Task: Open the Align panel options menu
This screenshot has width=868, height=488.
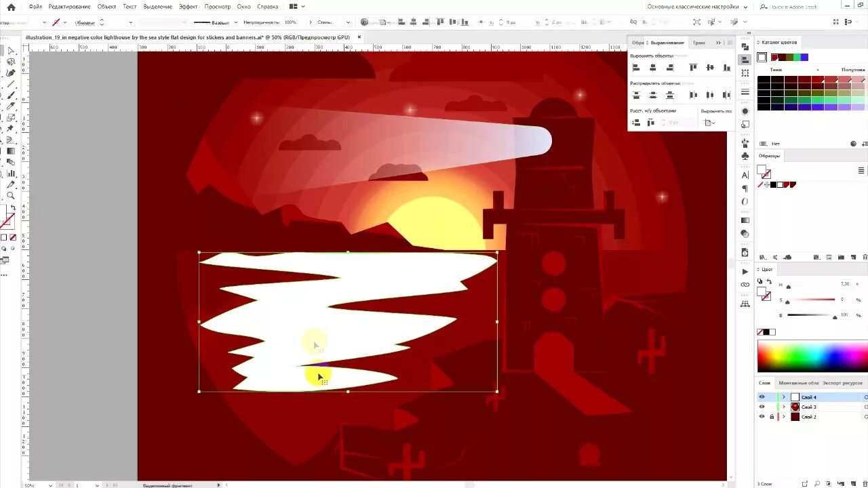Action: (x=730, y=43)
